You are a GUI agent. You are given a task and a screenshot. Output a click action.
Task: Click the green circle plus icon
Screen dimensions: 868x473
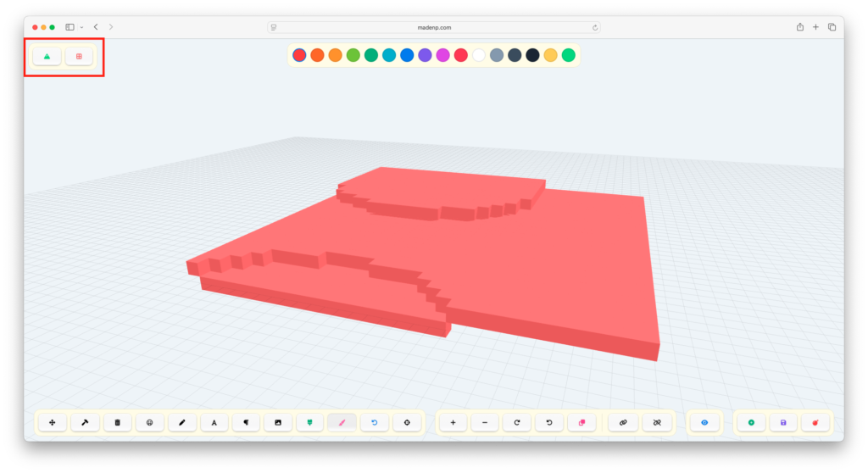pyautogui.click(x=751, y=423)
